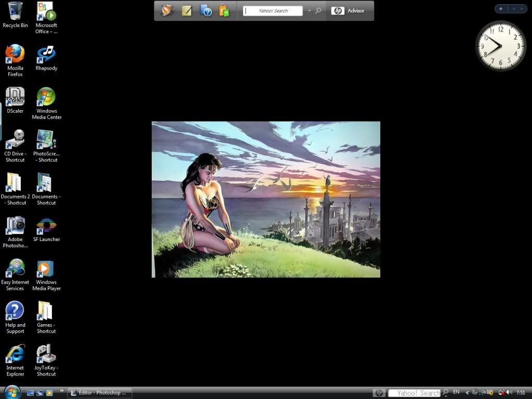Select the Documents 2 shortcut folder
The image size is (532, 399).
point(15,189)
